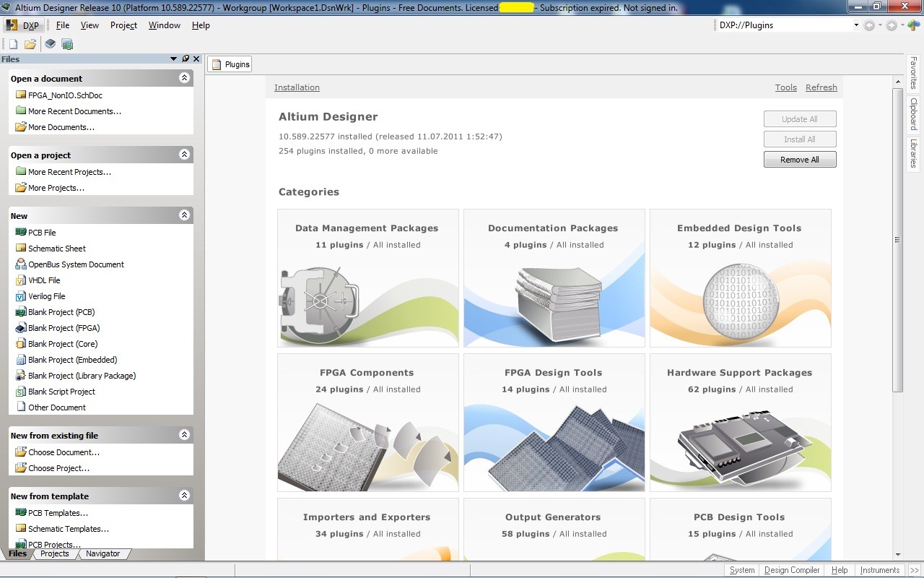This screenshot has width=924, height=578.
Task: Open More Documents folder link
Action: pos(56,127)
